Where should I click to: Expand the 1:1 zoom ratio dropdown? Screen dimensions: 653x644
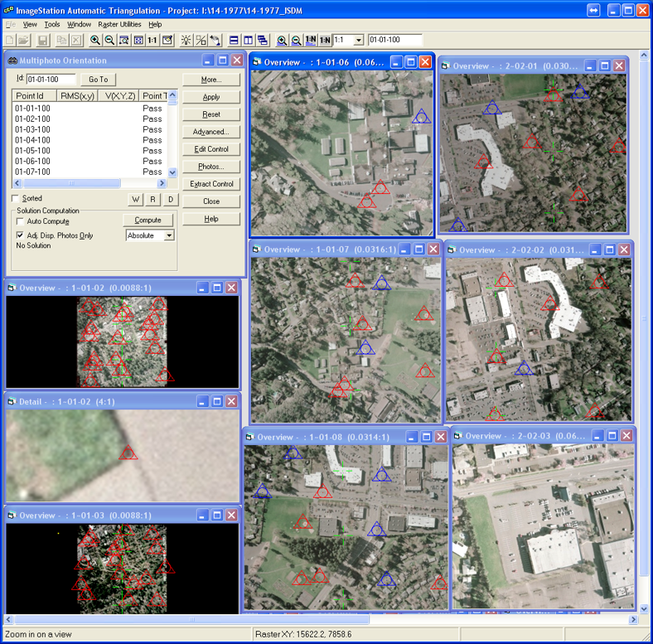[358, 40]
